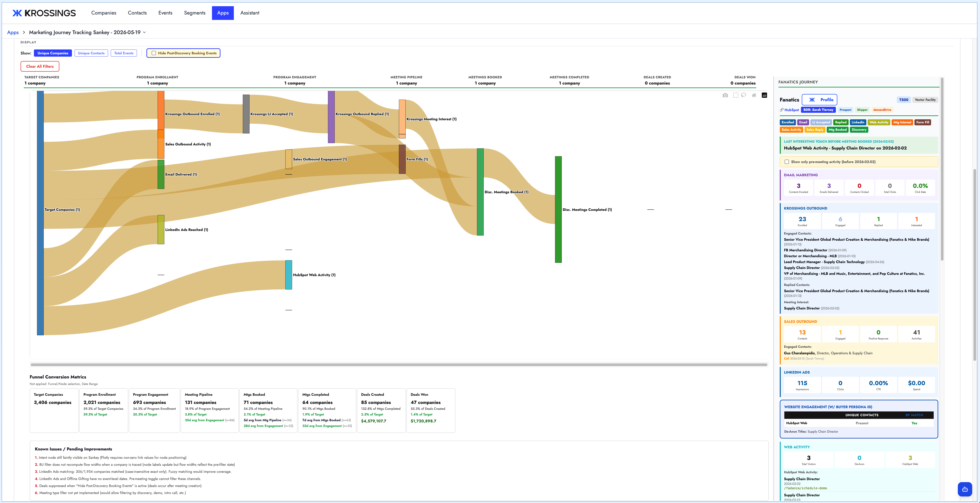Image resolution: width=980 pixels, height=503 pixels.
Task: Open the Fanatics HubSpot link
Action: (791, 110)
